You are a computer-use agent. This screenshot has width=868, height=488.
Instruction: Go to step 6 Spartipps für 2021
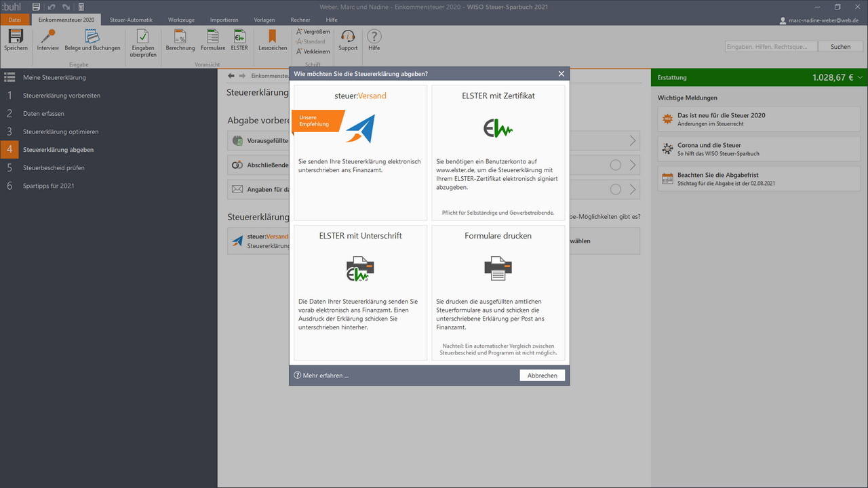pyautogui.click(x=108, y=186)
